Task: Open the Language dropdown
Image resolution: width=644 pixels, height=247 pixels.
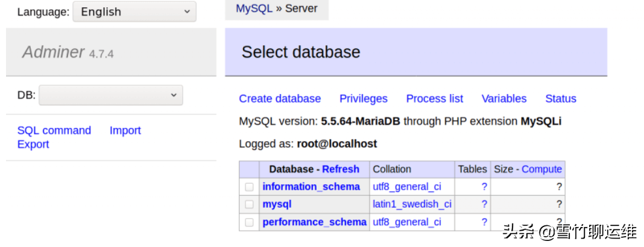Action: pyautogui.click(x=134, y=11)
